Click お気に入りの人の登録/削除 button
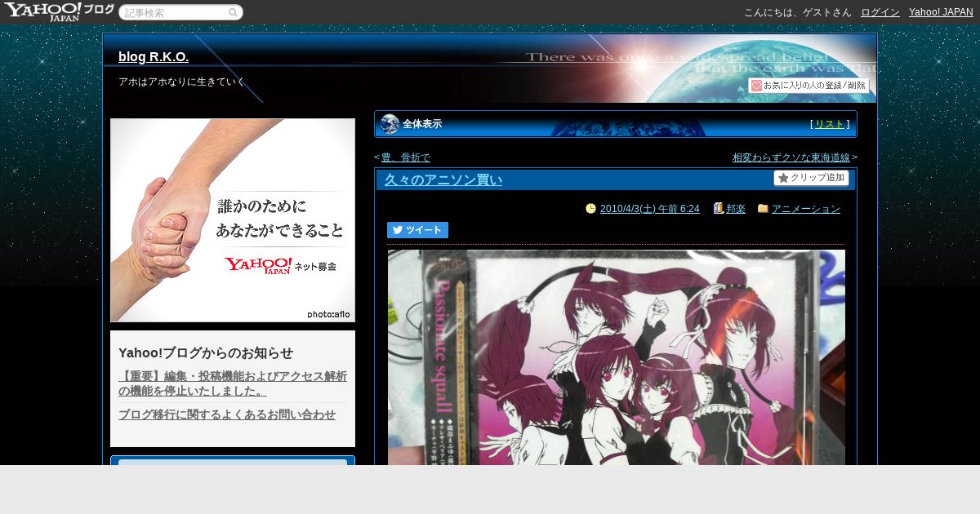Screen dimensions: 980x514 point(808,85)
